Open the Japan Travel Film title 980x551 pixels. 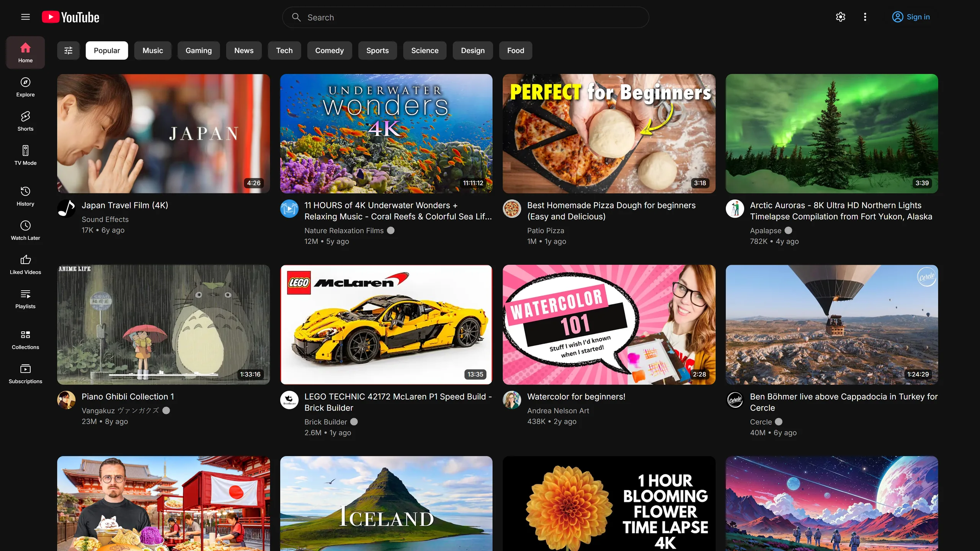pyautogui.click(x=125, y=205)
